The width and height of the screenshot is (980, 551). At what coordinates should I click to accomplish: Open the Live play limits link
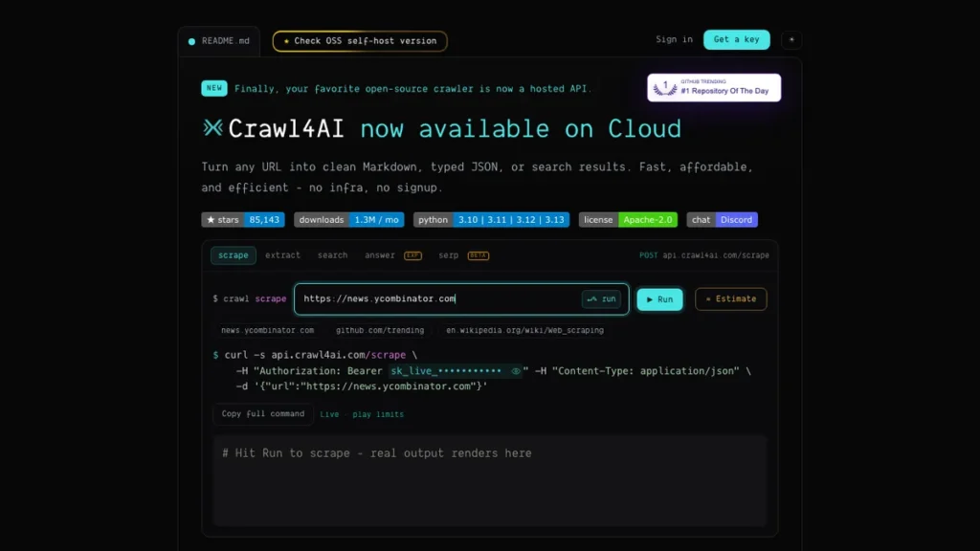click(x=362, y=414)
